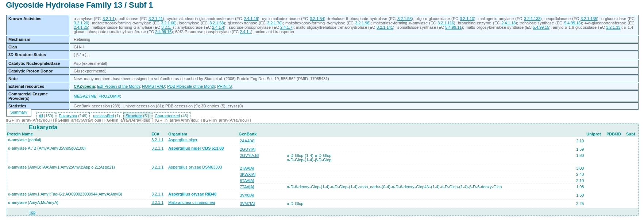This screenshot has height=221, width=644.
Task: Open the Summary tab
Action: pos(19,113)
